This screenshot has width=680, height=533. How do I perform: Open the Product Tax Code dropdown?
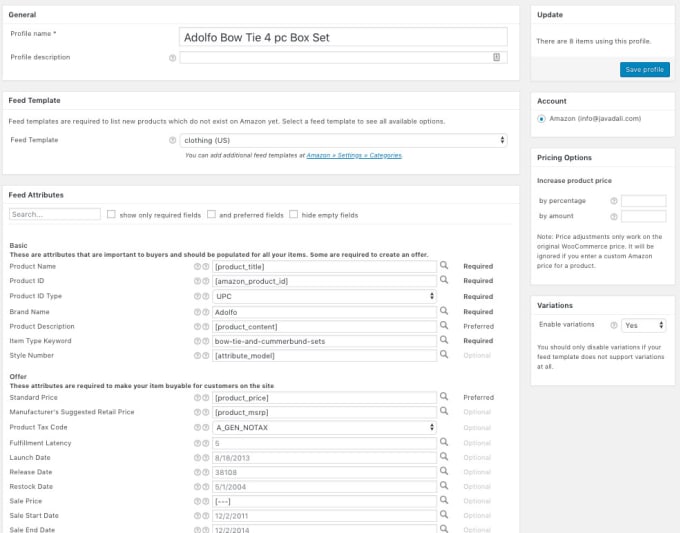point(324,427)
